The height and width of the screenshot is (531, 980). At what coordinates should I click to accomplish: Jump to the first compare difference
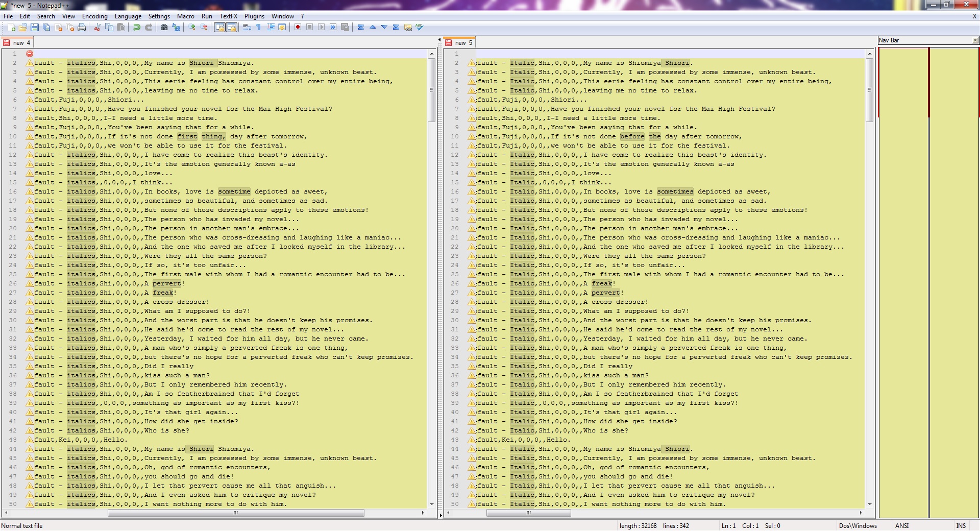click(x=361, y=27)
